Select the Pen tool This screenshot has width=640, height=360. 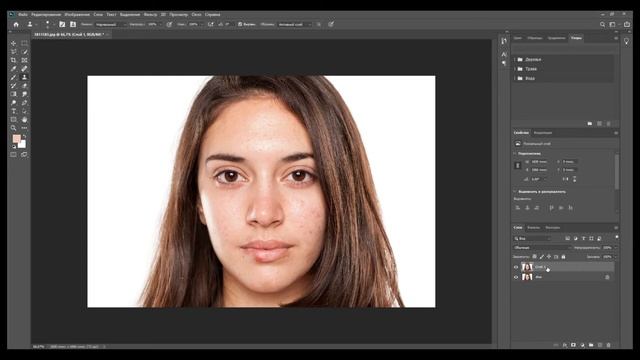(x=24, y=103)
